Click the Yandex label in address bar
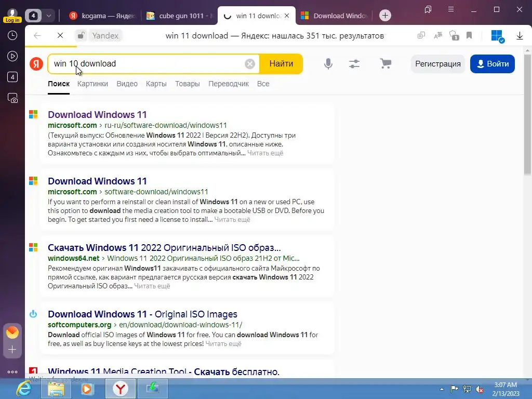Viewport: 532px width, 399px height. [x=105, y=36]
